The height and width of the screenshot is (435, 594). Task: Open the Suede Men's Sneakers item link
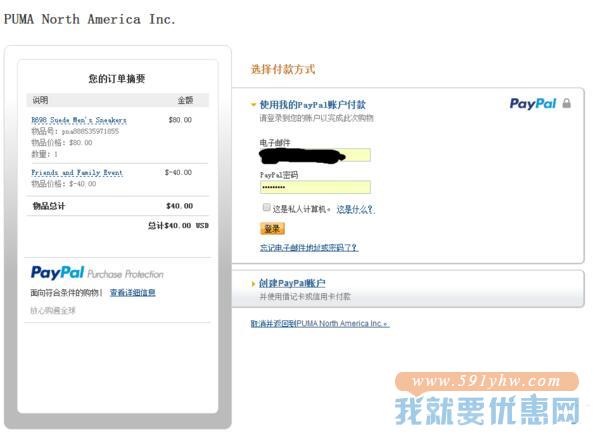pyautogui.click(x=79, y=120)
